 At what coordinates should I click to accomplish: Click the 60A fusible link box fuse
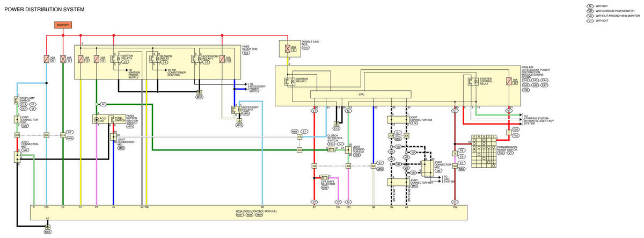(x=288, y=48)
